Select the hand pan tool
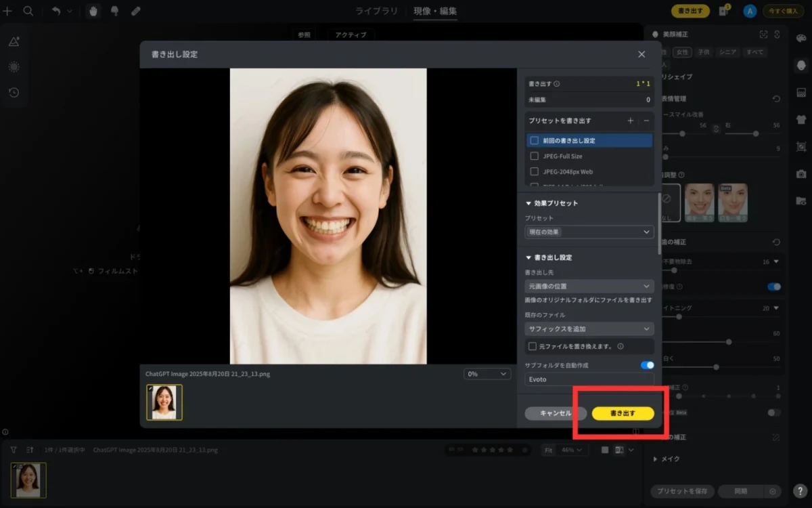812x508 pixels. pyautogui.click(x=93, y=11)
